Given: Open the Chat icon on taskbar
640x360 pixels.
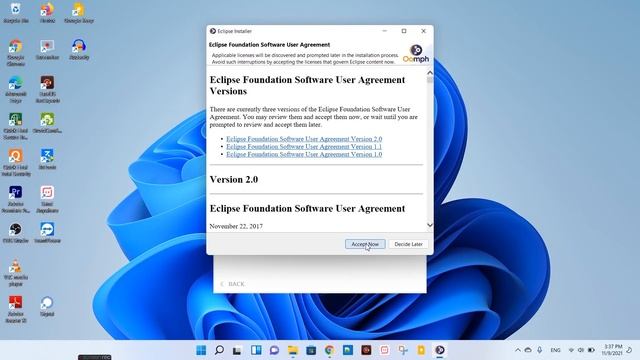Looking at the screenshot, I should pyautogui.click(x=274, y=350).
